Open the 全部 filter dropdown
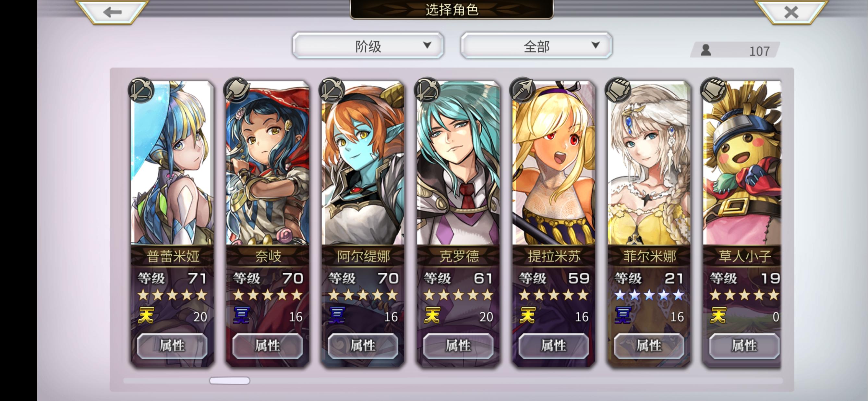Viewport: 868px width, 401px height. click(x=536, y=45)
